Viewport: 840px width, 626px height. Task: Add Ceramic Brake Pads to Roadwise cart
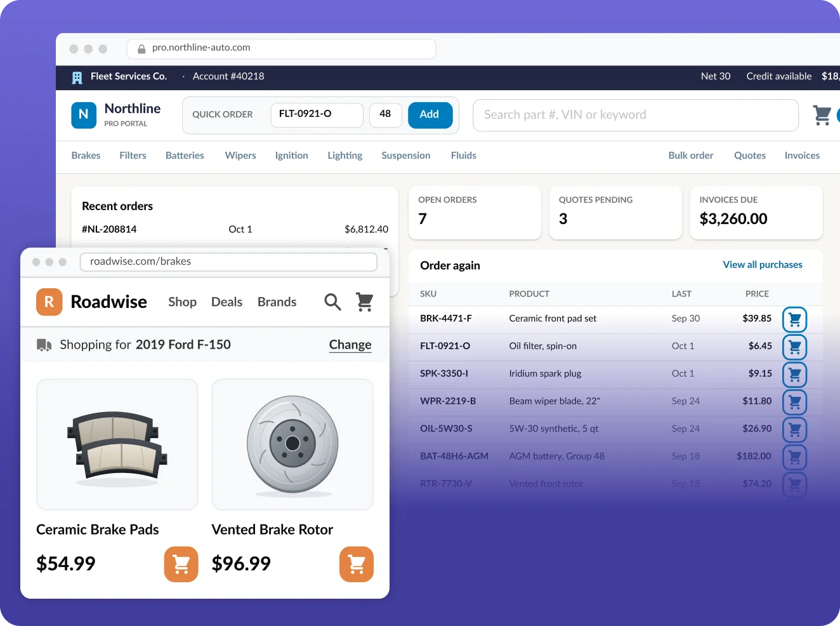pos(181,564)
